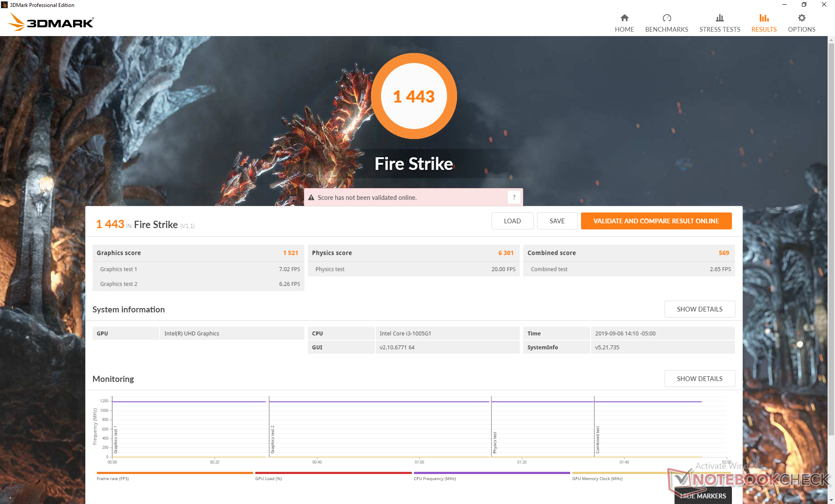Viewport: 835px width, 504px height.
Task: Click Validate and Compare Result Online
Action: (656, 221)
